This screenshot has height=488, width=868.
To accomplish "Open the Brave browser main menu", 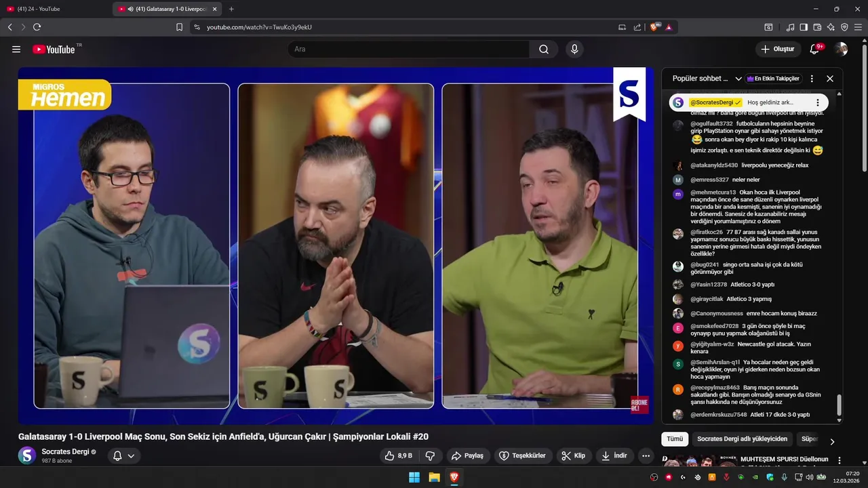I will tap(859, 27).
